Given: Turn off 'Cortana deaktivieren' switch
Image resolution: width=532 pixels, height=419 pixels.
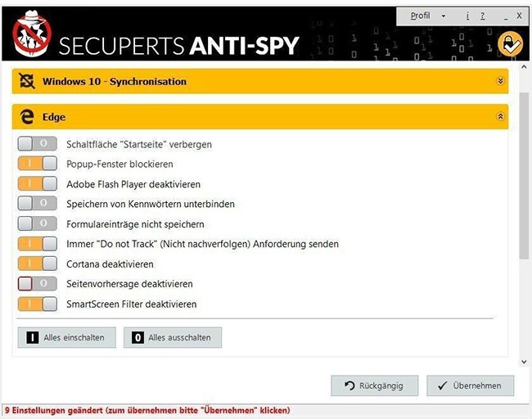Looking at the screenshot, I should (x=37, y=264).
